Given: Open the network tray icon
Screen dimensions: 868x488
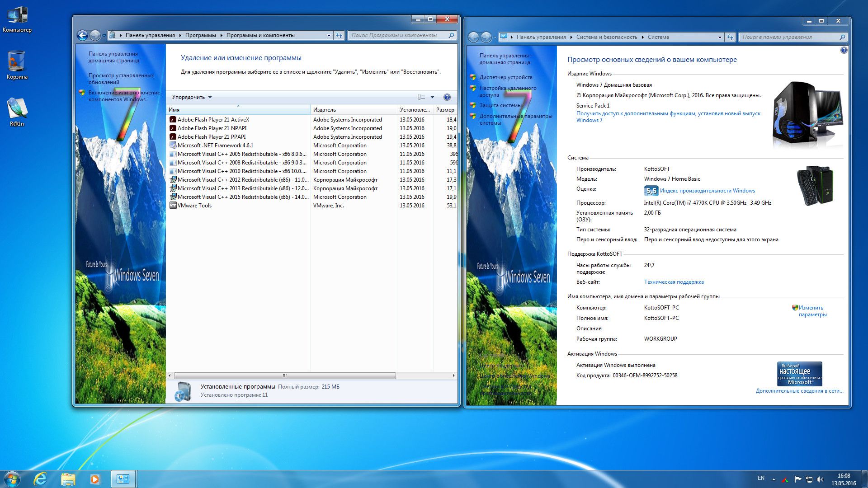Looking at the screenshot, I should [809, 479].
